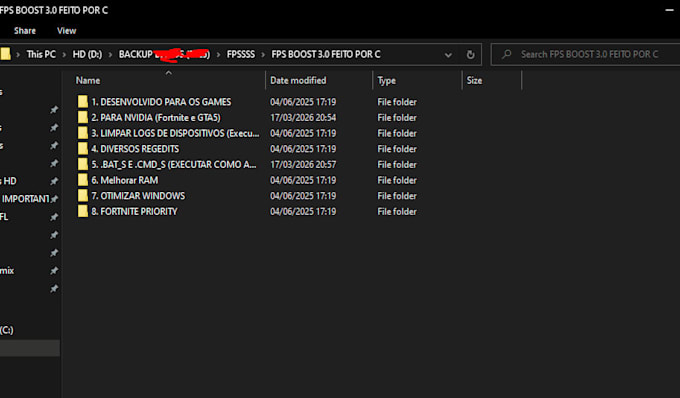Click pin icon beside FL quick access item
This screenshot has width=680, height=398.
pyautogui.click(x=54, y=217)
